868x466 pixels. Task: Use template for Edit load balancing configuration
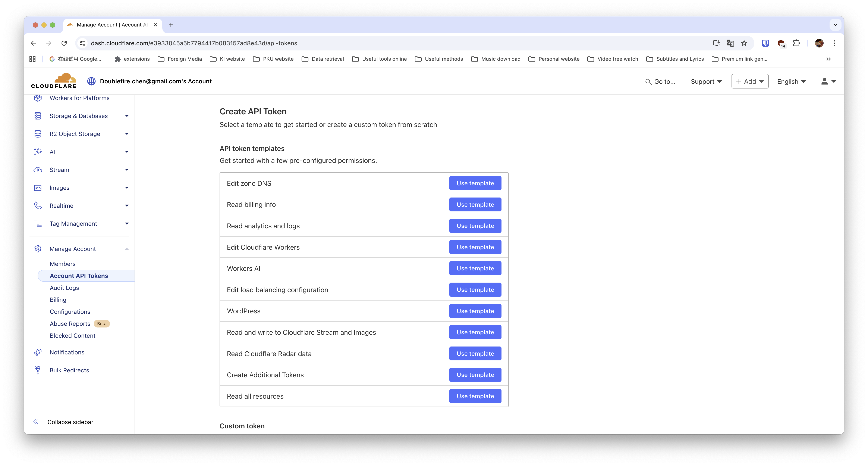475,290
